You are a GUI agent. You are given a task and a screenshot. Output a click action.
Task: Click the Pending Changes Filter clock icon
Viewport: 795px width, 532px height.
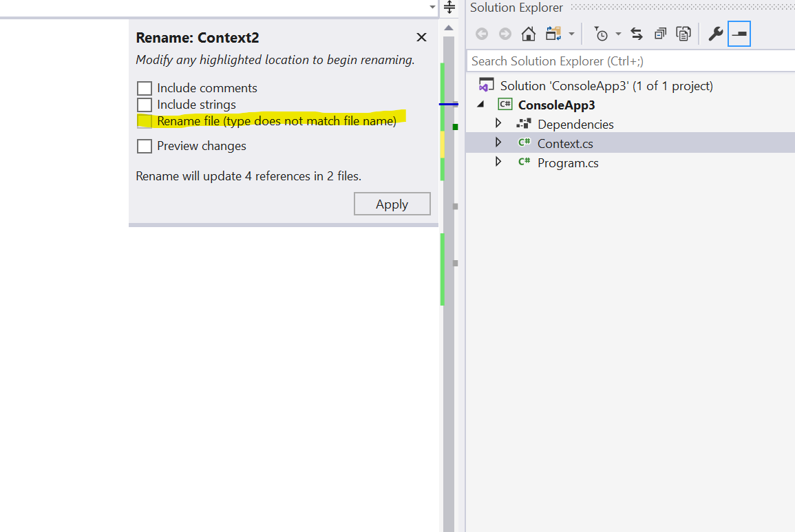click(600, 33)
